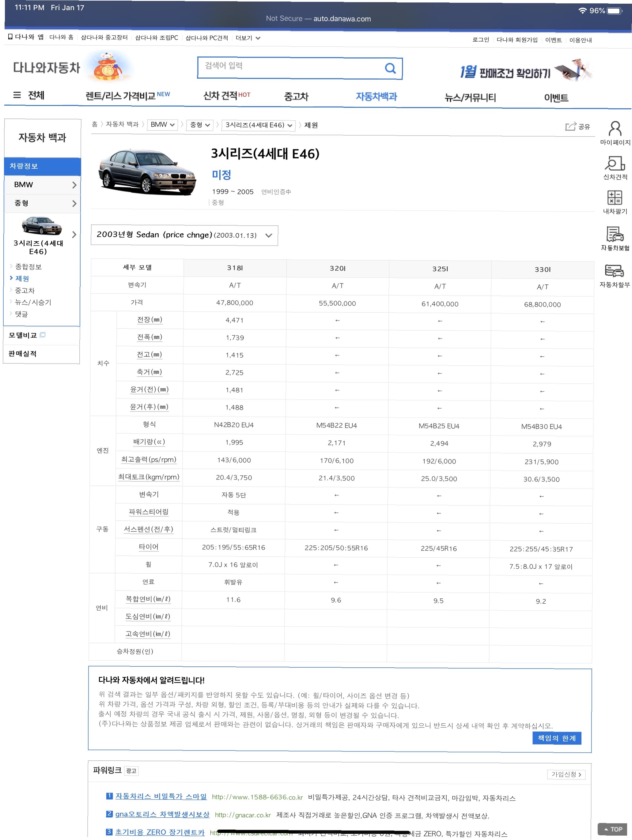Click the 모델비교 popup icon

click(x=43, y=335)
